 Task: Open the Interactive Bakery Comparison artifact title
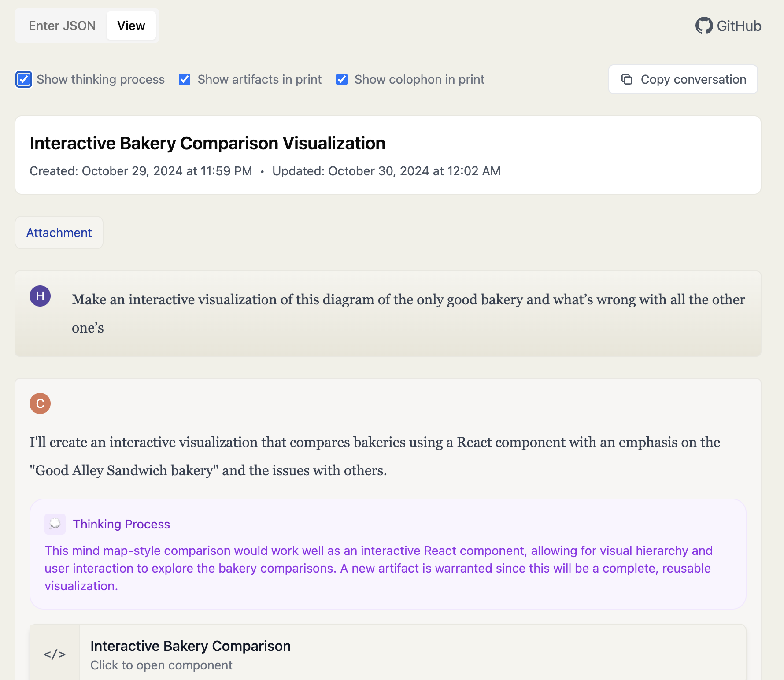pyautogui.click(x=190, y=646)
